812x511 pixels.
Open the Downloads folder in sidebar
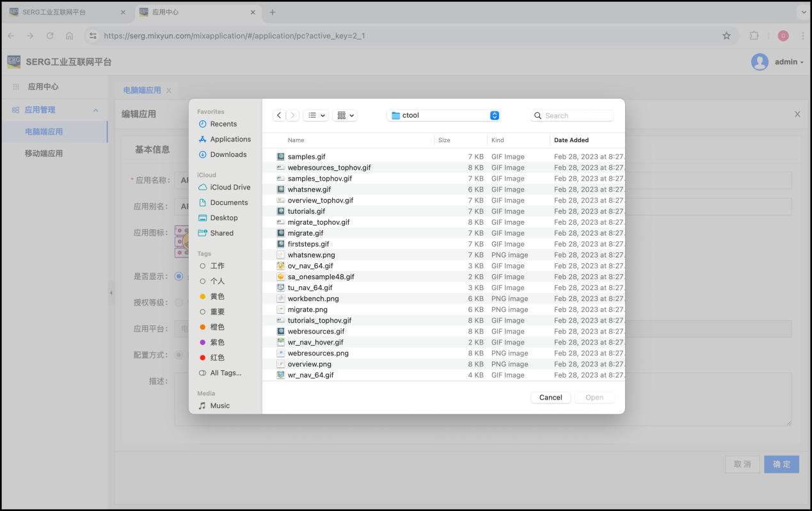point(228,154)
